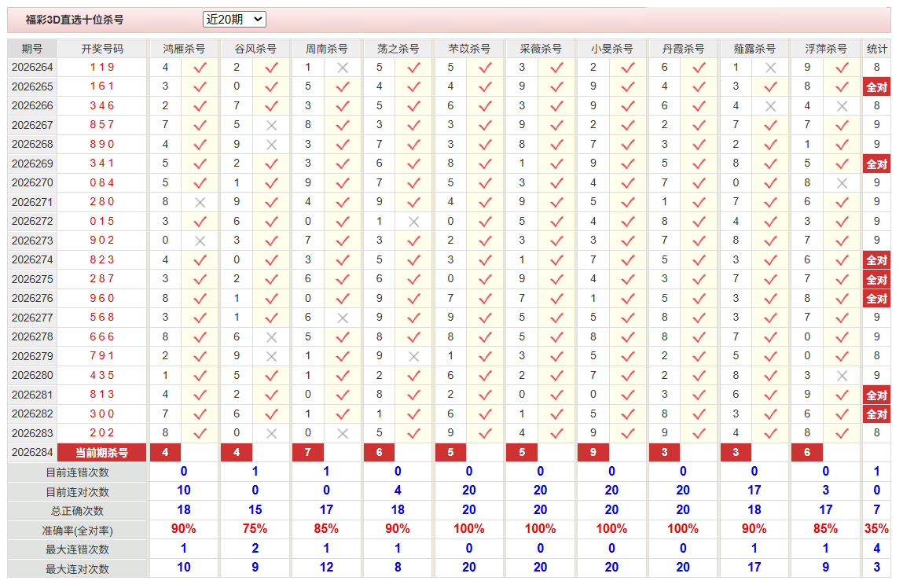Click the 准确率(全对率) row label
This screenshot has width=903, height=588.
tap(77, 531)
